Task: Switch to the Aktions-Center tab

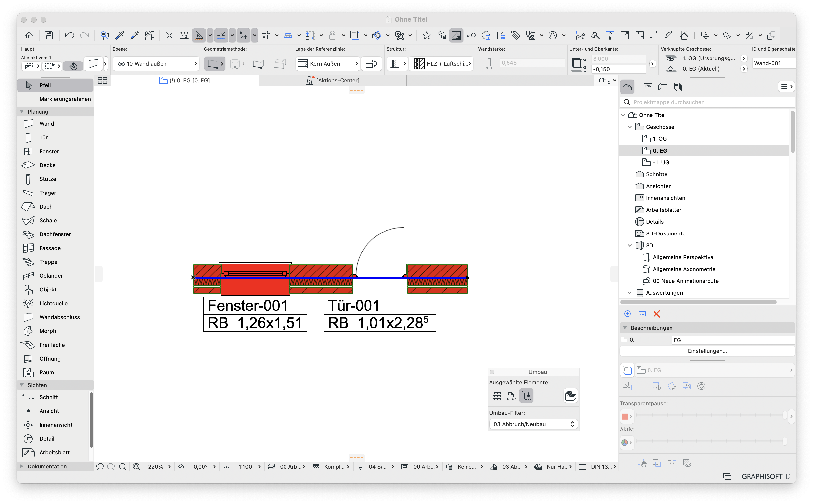Action: pos(332,80)
